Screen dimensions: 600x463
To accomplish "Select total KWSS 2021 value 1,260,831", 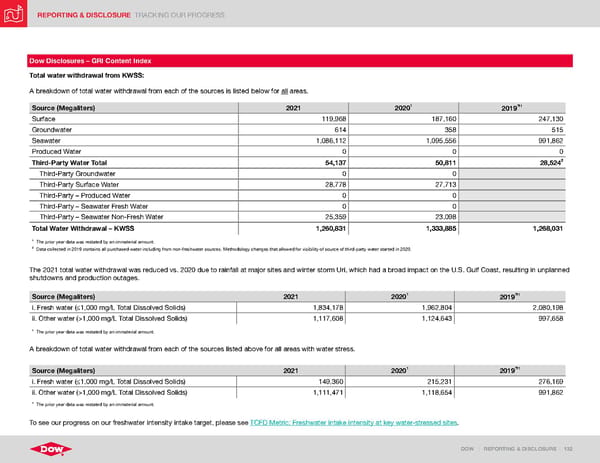I will coord(331,228).
